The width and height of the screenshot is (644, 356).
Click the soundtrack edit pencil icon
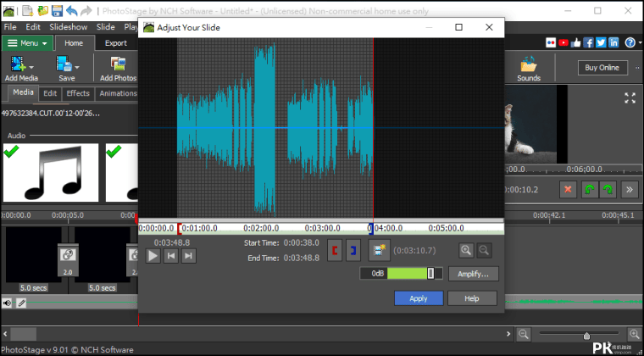[21, 303]
